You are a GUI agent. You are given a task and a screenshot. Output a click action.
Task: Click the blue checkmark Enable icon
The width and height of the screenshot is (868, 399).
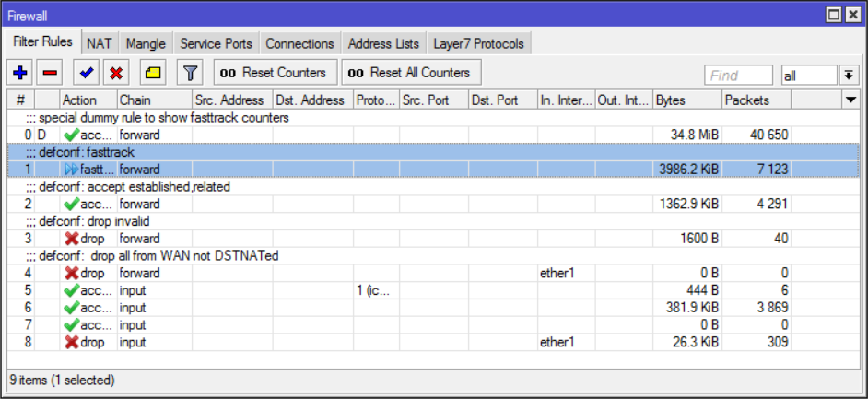(88, 73)
